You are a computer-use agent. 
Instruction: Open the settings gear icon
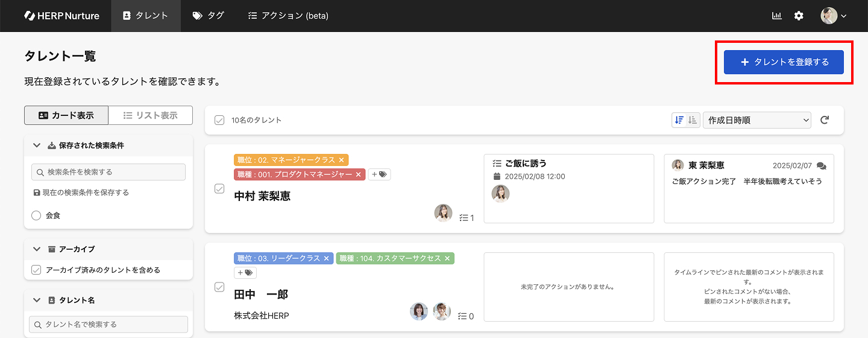click(799, 16)
